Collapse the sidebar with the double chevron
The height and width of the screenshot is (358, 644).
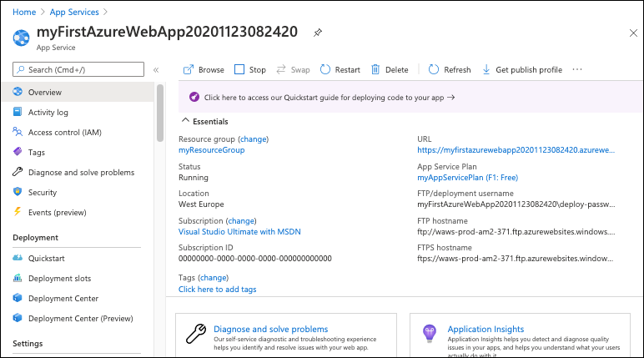[156, 70]
